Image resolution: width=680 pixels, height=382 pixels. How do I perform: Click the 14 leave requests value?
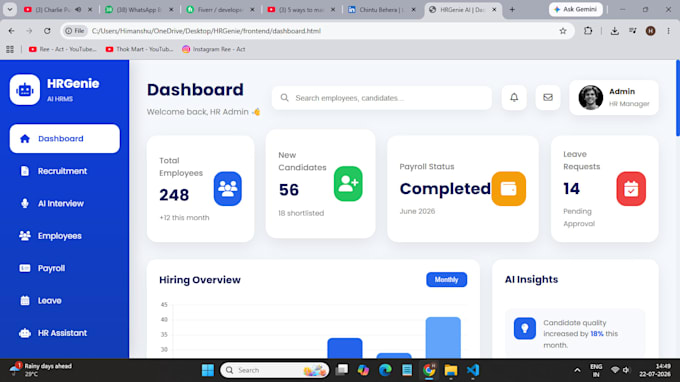point(572,189)
